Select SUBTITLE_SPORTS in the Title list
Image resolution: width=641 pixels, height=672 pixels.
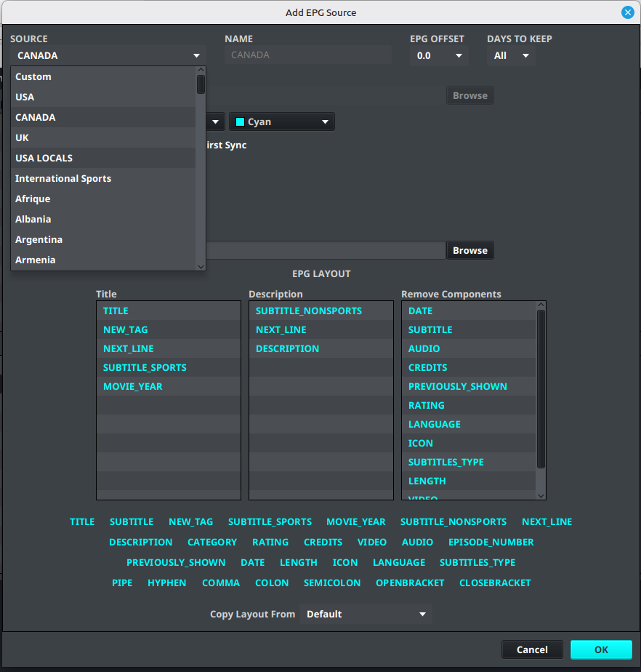click(x=169, y=367)
